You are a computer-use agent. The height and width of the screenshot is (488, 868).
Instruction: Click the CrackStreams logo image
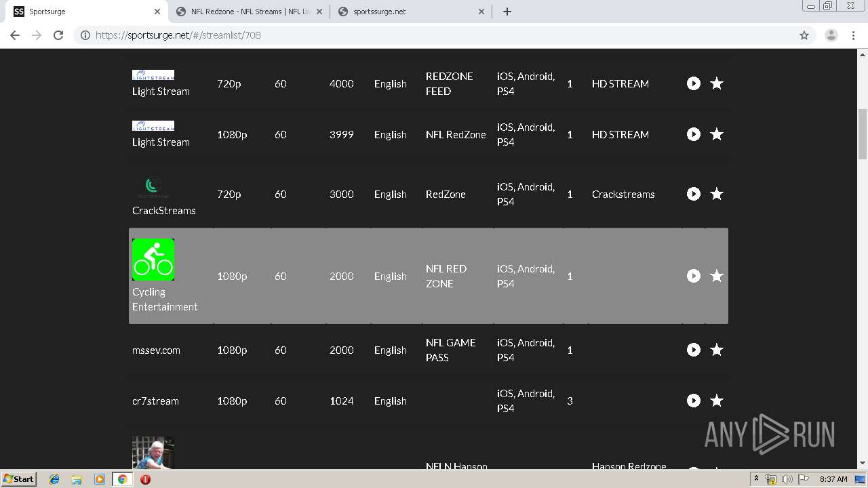point(153,186)
